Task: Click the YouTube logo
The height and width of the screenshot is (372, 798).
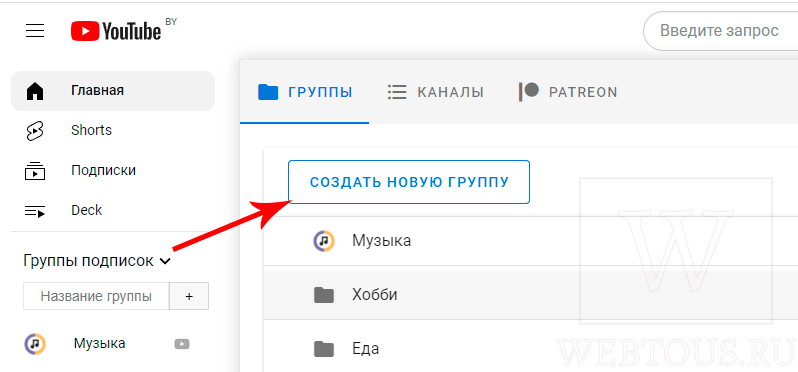Action: pos(117,31)
